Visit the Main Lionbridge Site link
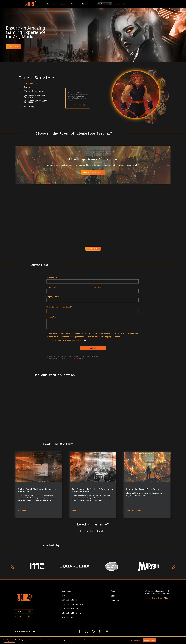The width and height of the screenshot is (186, 644). pyautogui.click(x=157, y=598)
